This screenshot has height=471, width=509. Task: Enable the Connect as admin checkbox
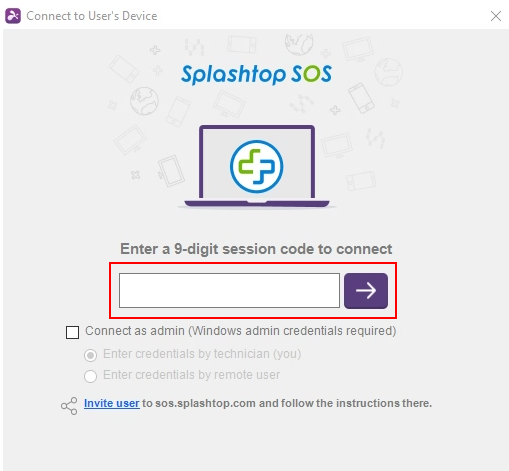point(72,332)
